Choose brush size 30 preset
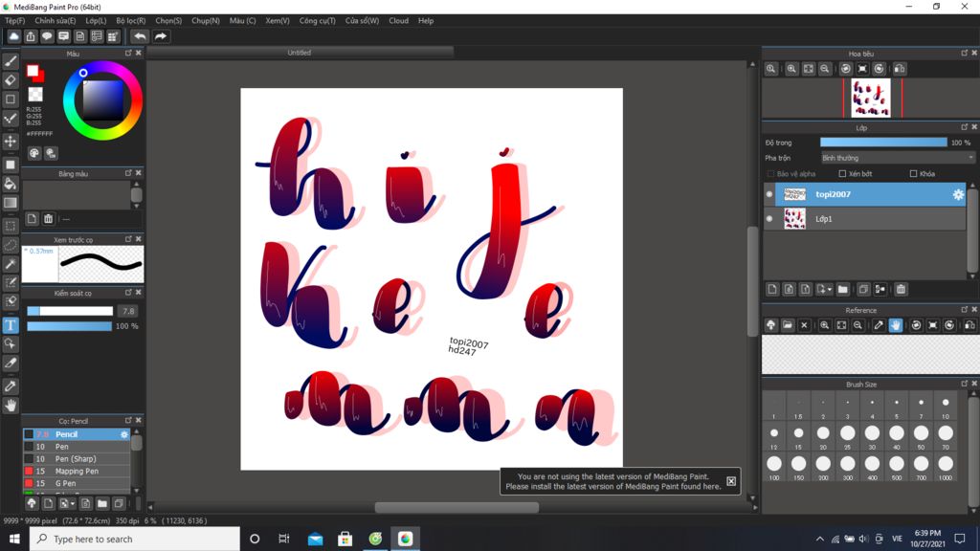 pos(872,435)
